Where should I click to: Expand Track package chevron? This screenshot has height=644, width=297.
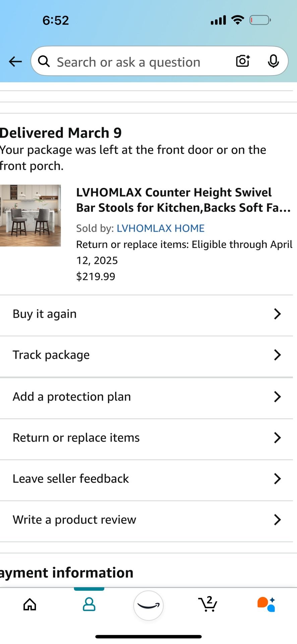277,355
